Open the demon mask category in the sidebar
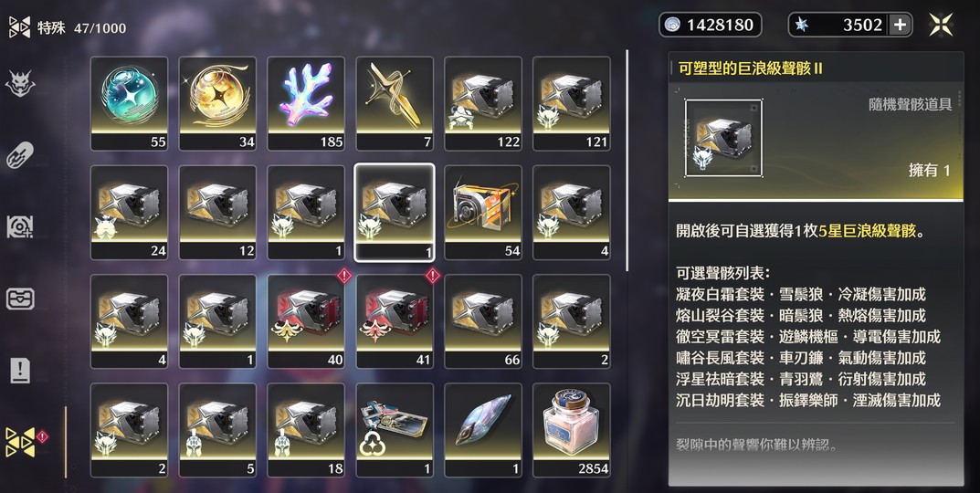This screenshot has height=493, width=980. 20,83
